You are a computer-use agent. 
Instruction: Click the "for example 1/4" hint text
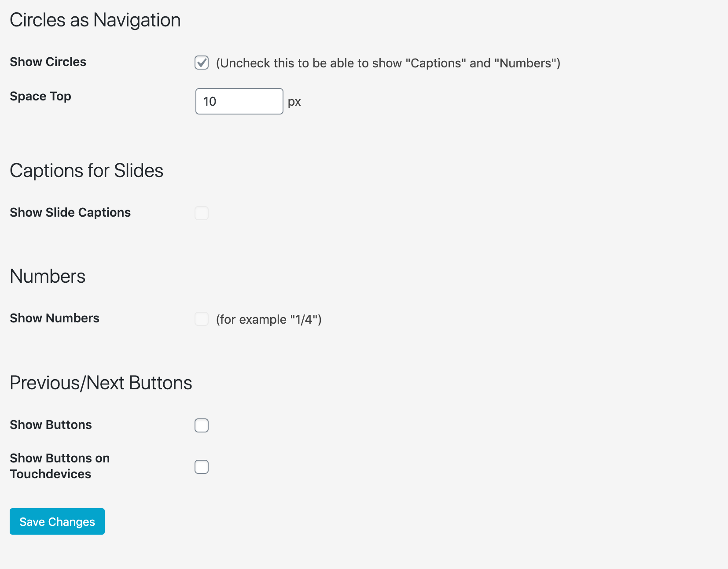pos(268,320)
